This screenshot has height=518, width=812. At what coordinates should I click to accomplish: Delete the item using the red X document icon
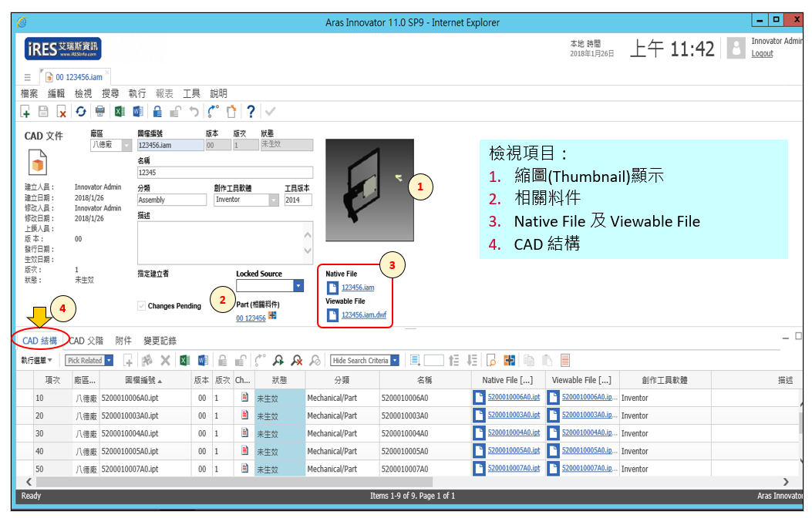(x=61, y=111)
